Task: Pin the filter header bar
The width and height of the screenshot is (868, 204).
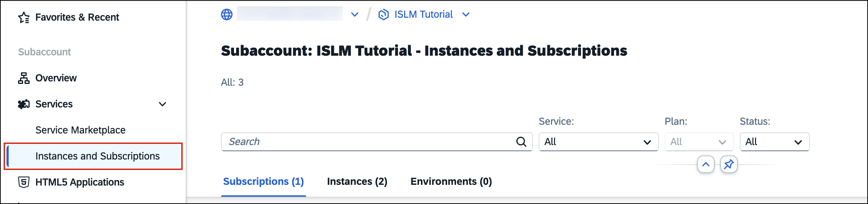Action: point(729,165)
